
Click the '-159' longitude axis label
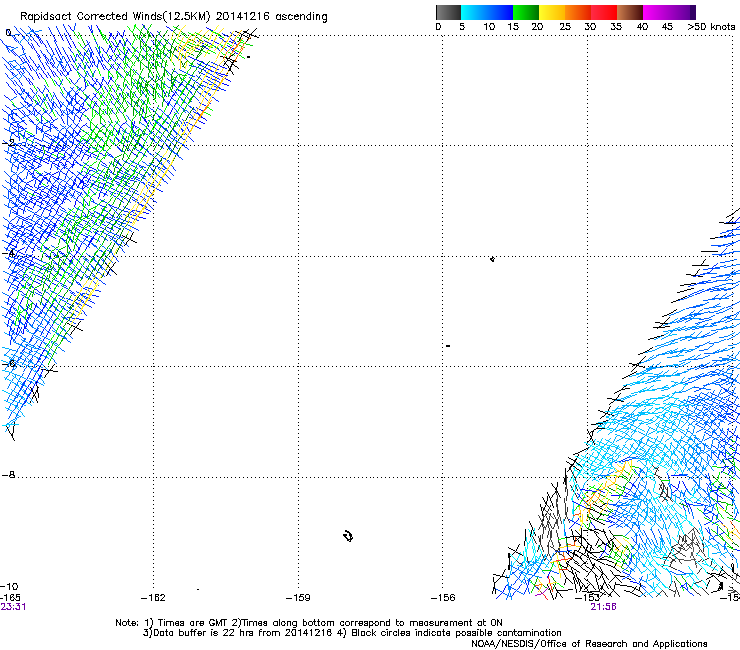pos(298,598)
